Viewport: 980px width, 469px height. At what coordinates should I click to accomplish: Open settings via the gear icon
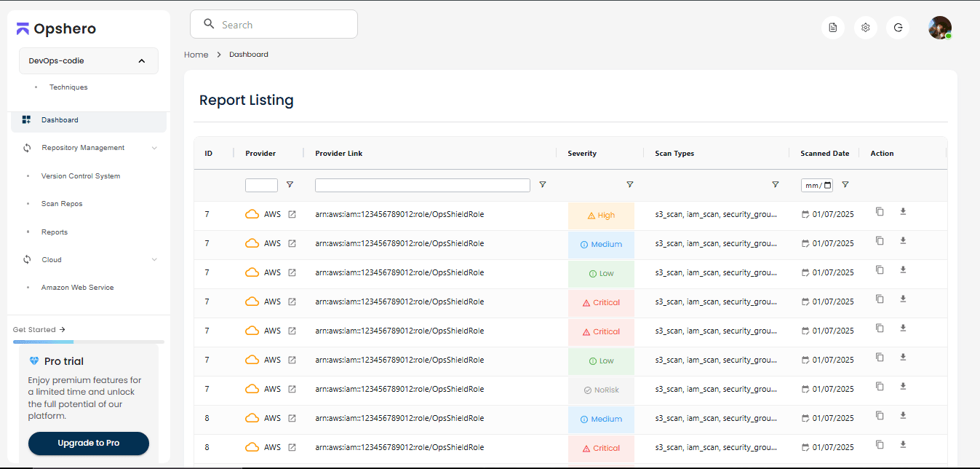coord(865,28)
